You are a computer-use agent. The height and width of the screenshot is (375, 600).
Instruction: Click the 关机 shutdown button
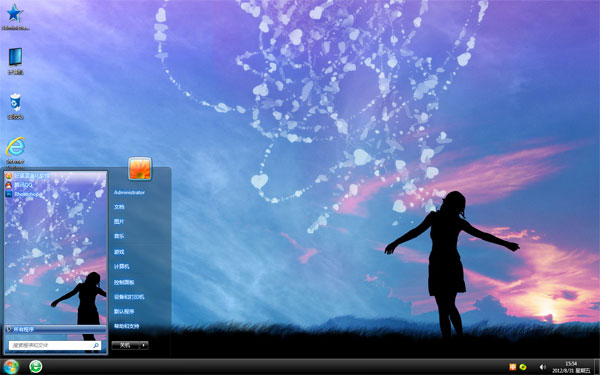(x=125, y=346)
